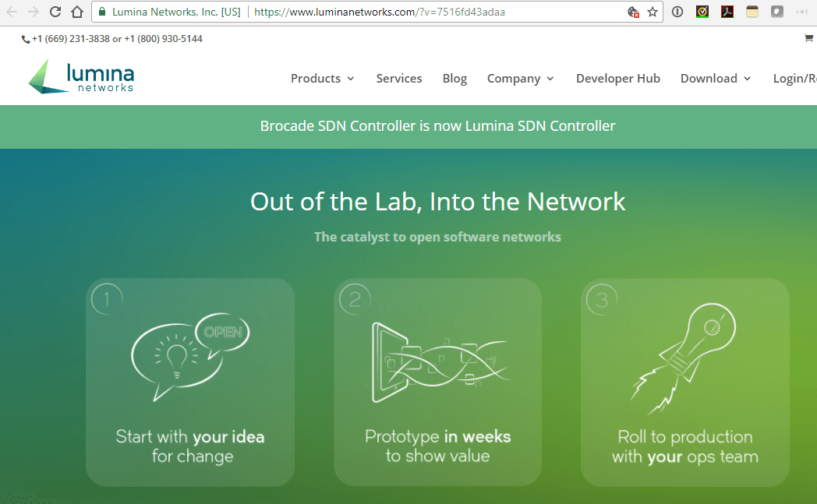
Task: Click the Lumina Networks logo
Action: coord(80,77)
